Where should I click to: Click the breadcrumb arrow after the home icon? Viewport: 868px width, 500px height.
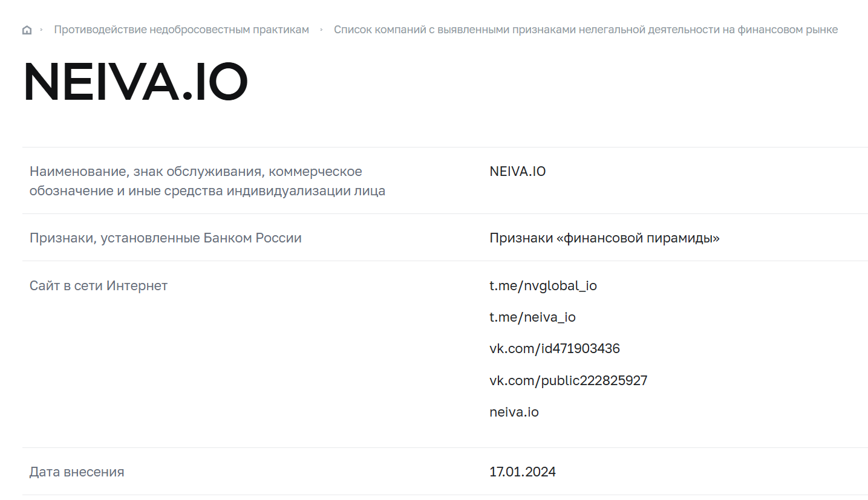[41, 30]
